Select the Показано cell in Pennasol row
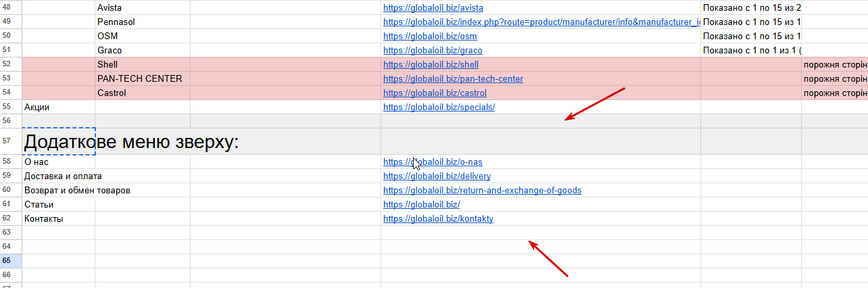Screen dimensions: 868x288 point(751,22)
